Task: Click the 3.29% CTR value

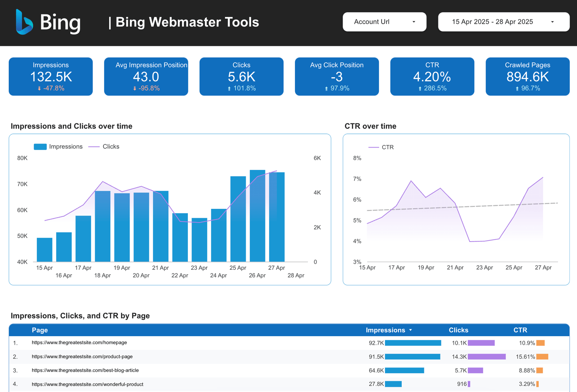Action: pyautogui.click(x=527, y=384)
